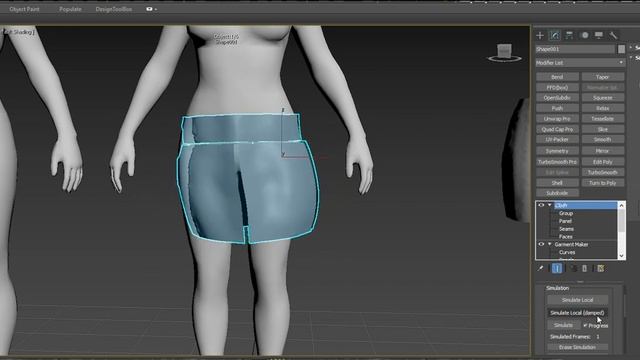Image resolution: width=640 pixels, height=360 pixels.
Task: Open the Motion command panel tab
Action: click(x=584, y=36)
